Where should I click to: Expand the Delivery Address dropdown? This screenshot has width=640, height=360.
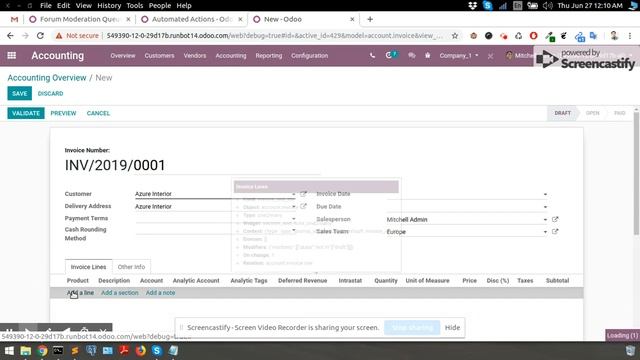tap(293, 207)
